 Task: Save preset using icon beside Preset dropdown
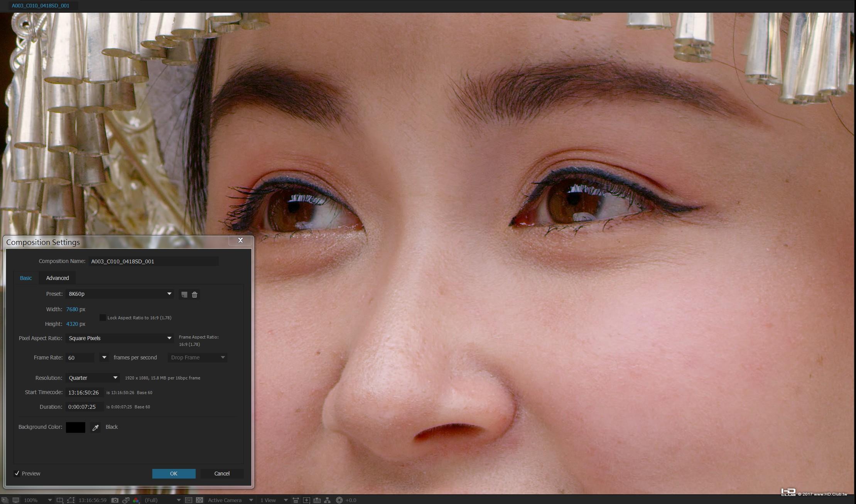tap(184, 295)
